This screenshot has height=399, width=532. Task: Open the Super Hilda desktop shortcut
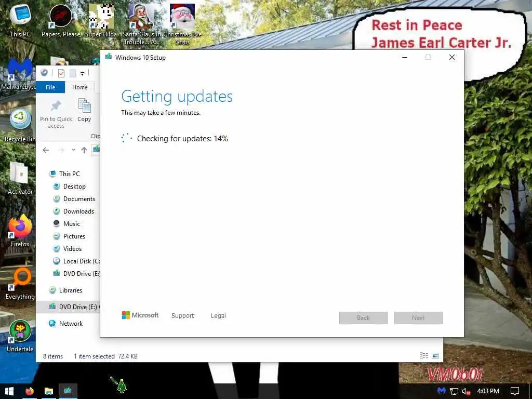101,20
